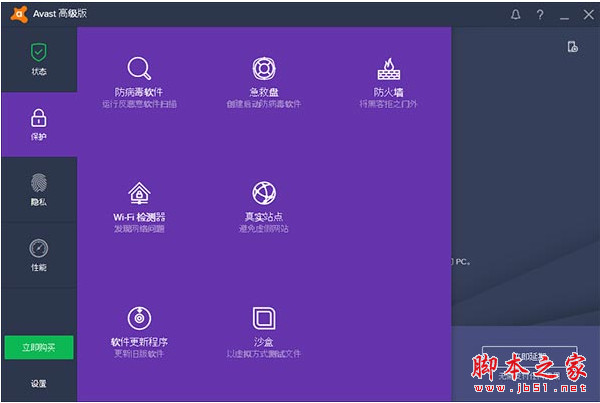600x403 pixels.
Task: Open 设置 settings in the sidebar
Action: [39, 383]
